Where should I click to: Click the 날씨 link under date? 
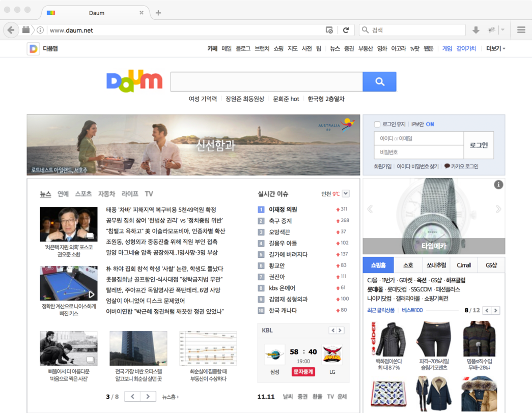288,396
